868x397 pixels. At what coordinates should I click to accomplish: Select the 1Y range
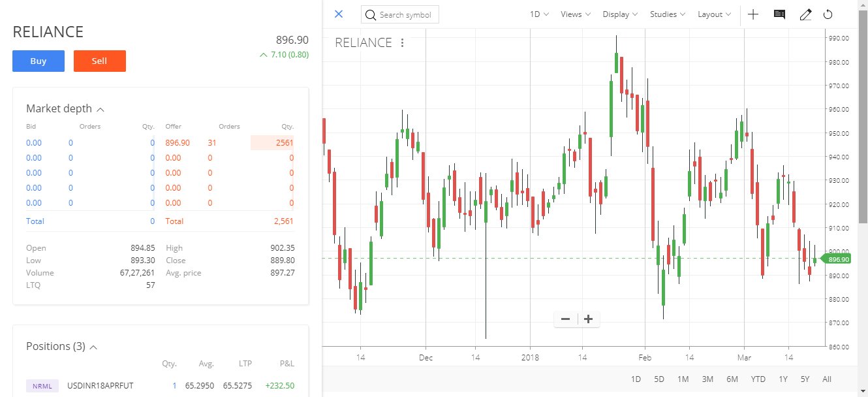click(x=783, y=379)
